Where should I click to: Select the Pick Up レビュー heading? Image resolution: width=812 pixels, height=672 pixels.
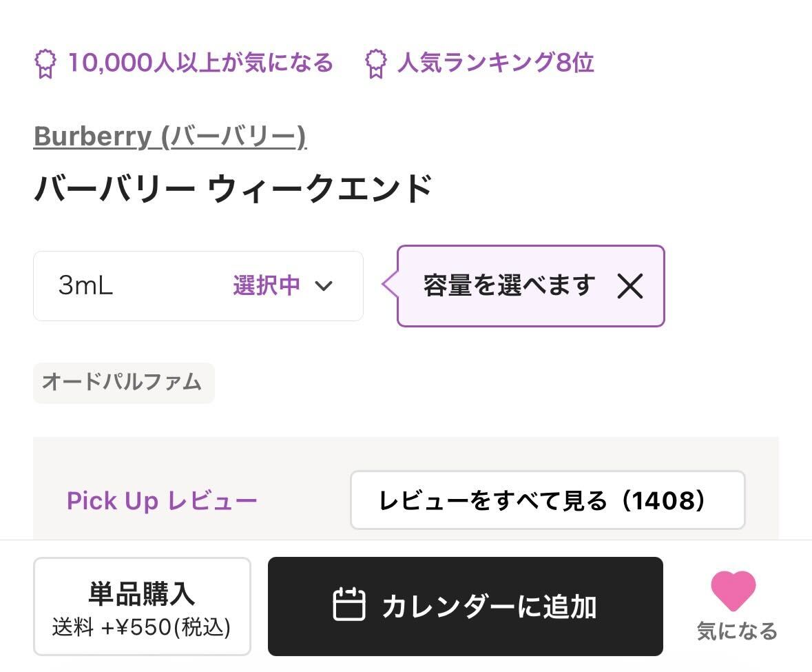(162, 501)
